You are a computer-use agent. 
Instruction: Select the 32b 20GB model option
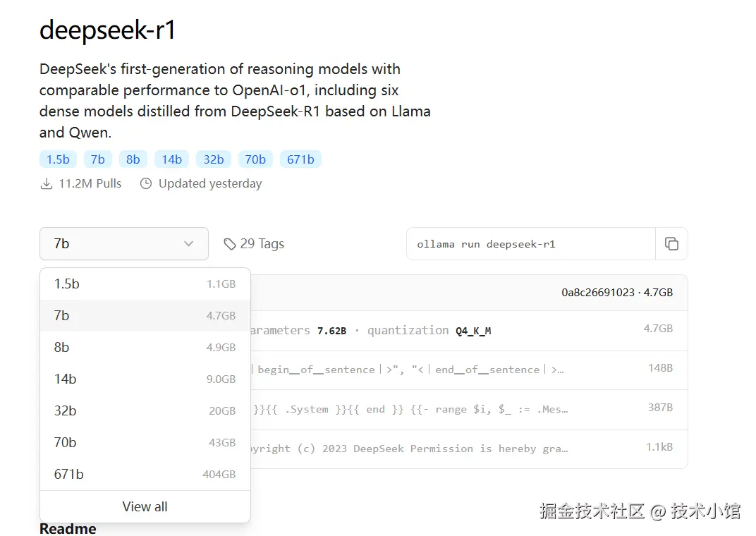[x=145, y=411]
